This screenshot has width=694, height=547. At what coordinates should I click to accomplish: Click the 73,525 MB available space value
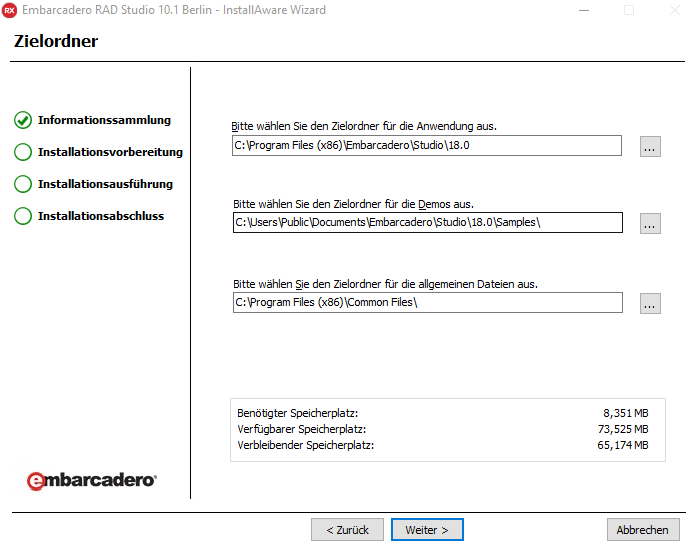pos(623,429)
